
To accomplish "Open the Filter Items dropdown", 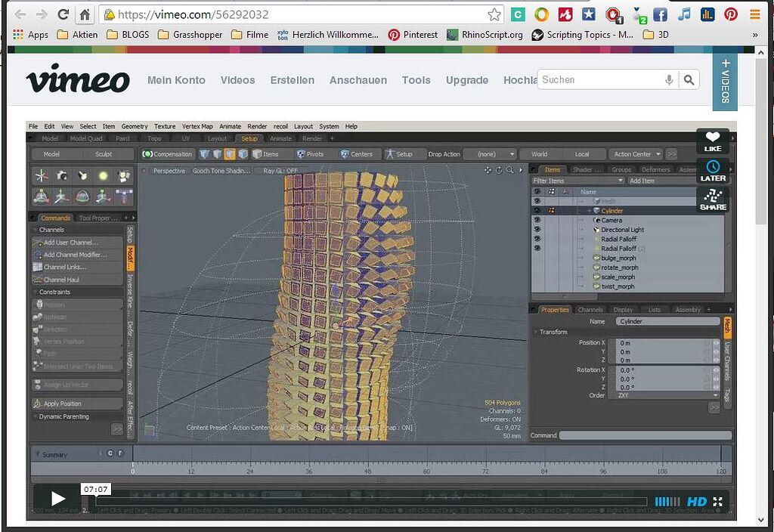I will click(577, 181).
